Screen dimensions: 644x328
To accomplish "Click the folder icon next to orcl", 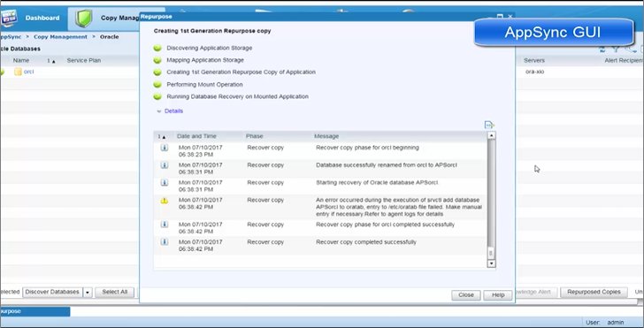I will 18,72.
